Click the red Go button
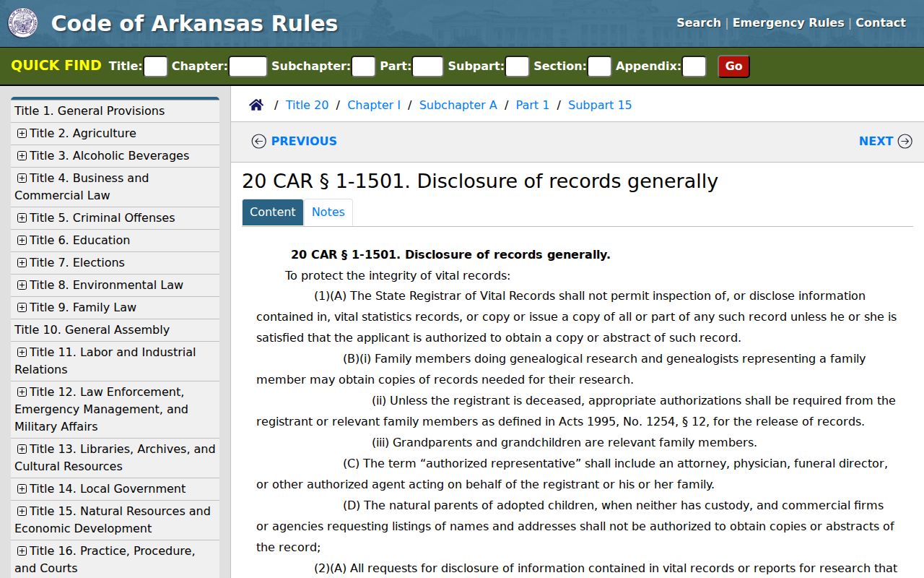Image resolution: width=924 pixels, height=578 pixels. 734,66
